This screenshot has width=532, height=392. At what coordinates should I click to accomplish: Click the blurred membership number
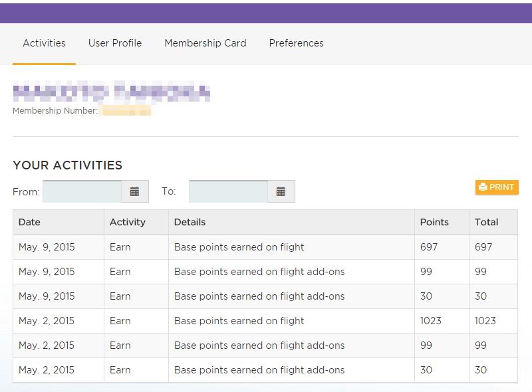click(125, 111)
